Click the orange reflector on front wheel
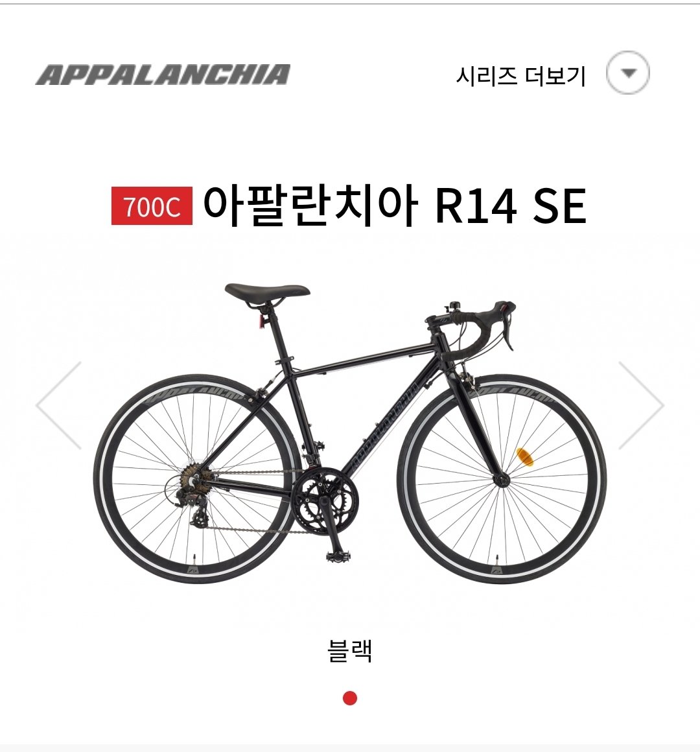 (x=524, y=456)
